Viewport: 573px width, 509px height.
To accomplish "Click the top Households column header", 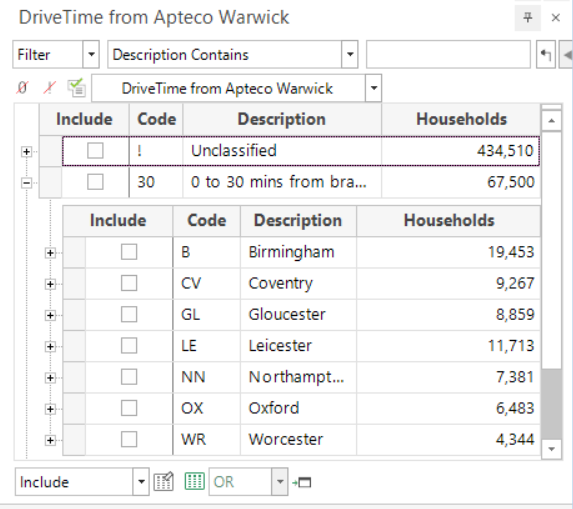I will click(461, 119).
